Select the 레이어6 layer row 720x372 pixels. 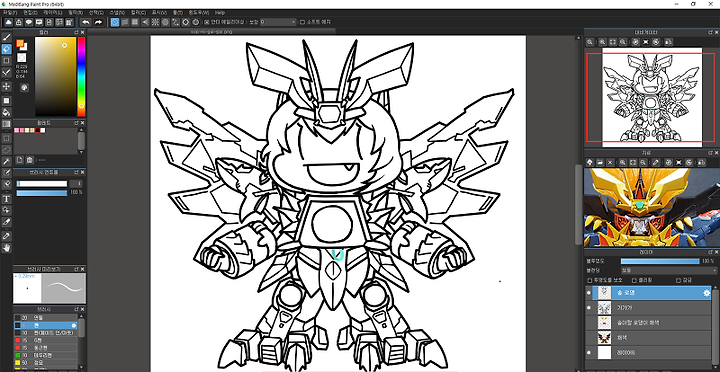(647, 352)
